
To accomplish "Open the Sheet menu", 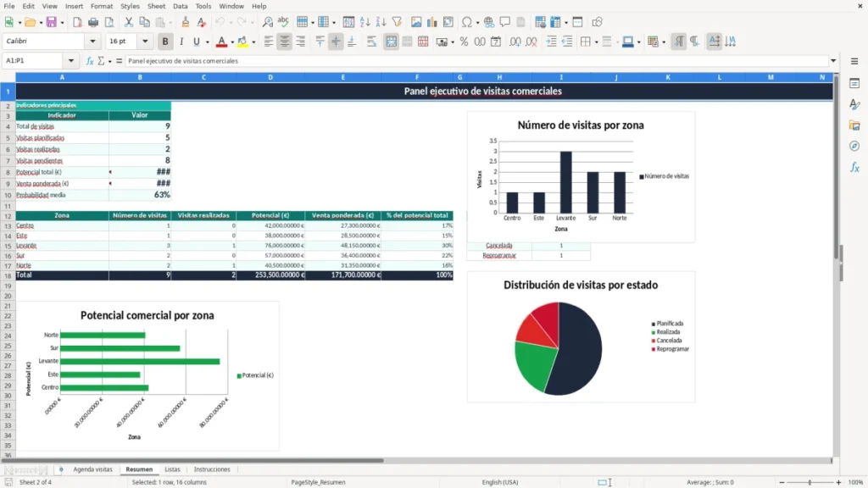I will pyautogui.click(x=156, y=6).
